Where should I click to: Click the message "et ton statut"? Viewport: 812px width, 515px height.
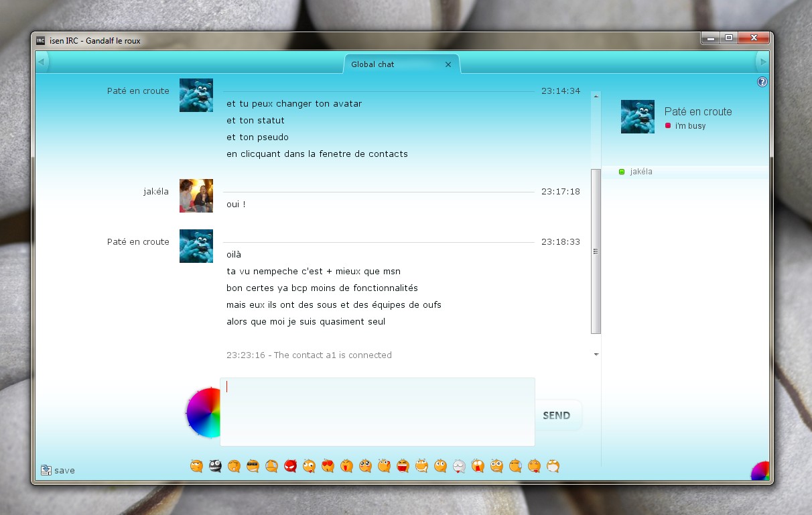[x=255, y=120]
